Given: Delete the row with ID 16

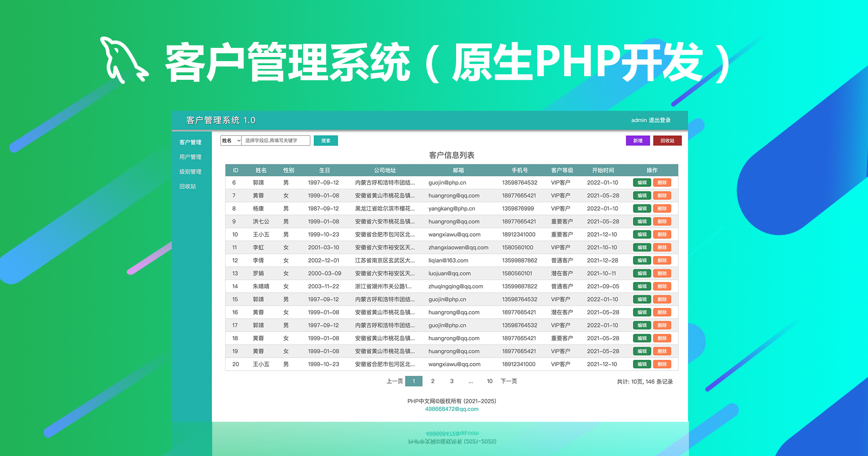Looking at the screenshot, I should pyautogui.click(x=662, y=312).
